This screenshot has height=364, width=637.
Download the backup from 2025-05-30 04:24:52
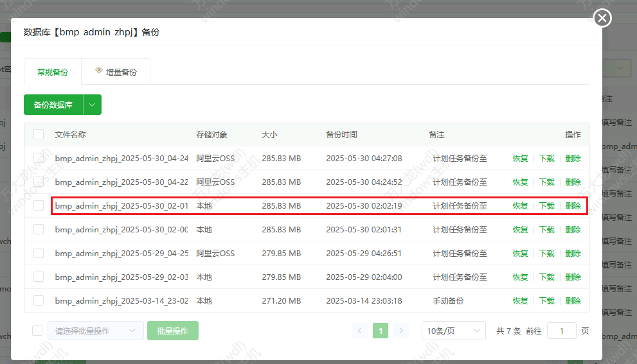point(546,182)
